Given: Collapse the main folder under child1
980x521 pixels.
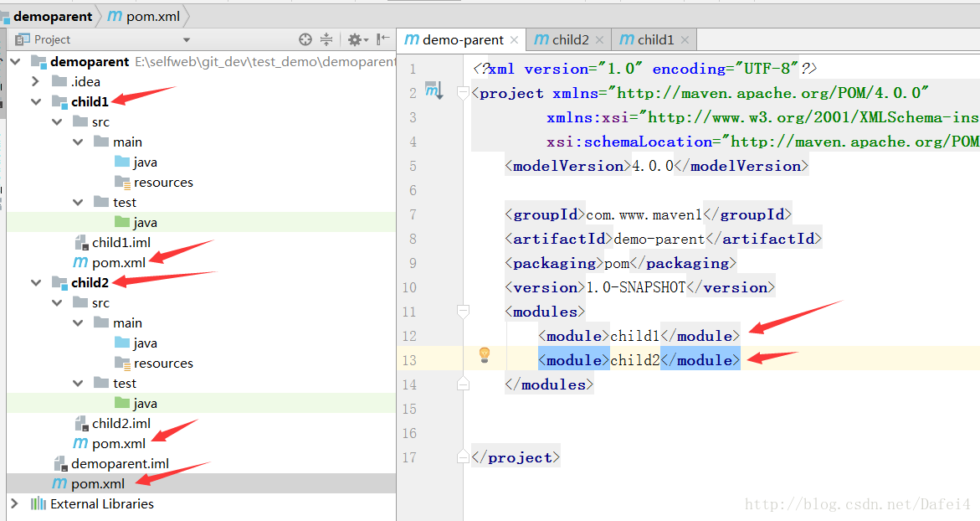Looking at the screenshot, I should click(x=78, y=142).
